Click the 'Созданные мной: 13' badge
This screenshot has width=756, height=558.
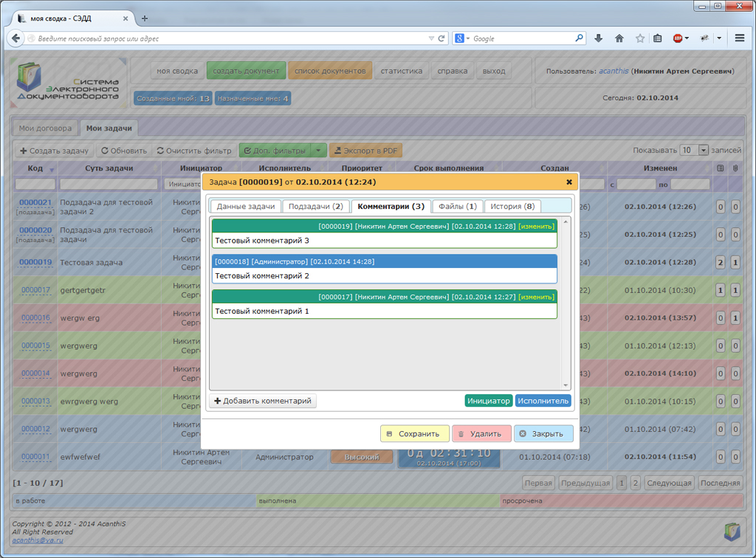[x=173, y=98]
